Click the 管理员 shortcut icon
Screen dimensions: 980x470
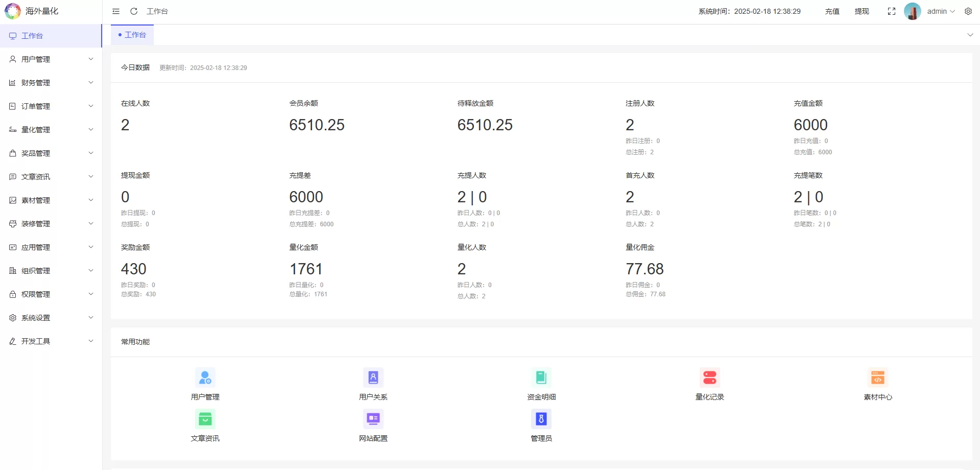click(x=541, y=419)
